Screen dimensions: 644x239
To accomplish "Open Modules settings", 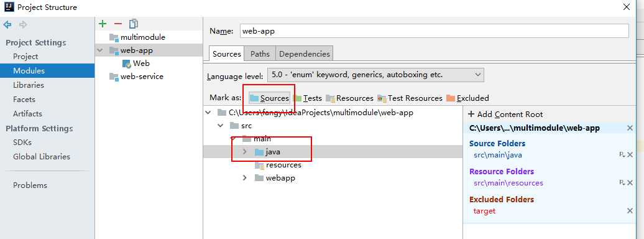I will (47, 71).
